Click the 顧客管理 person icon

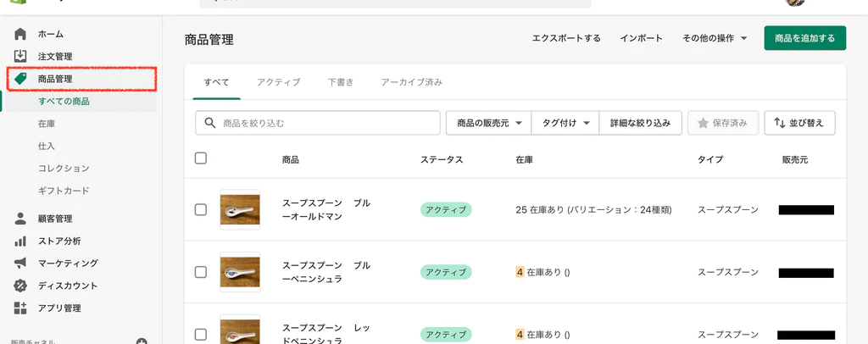(20, 219)
